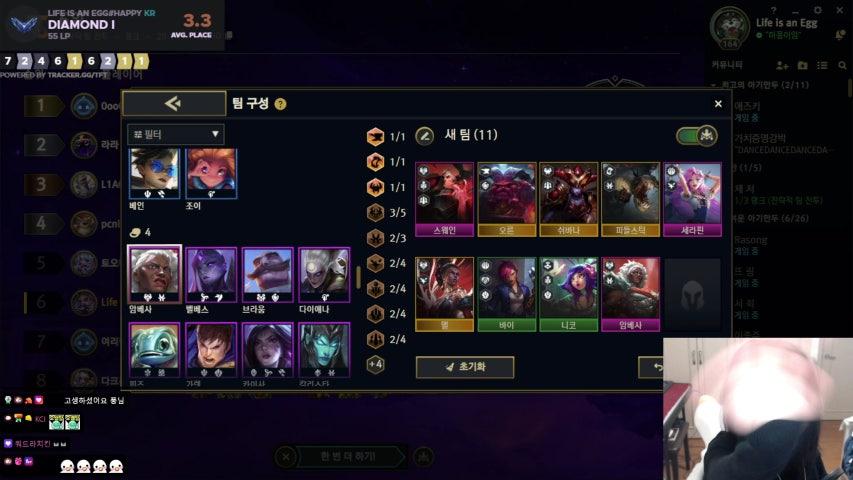
Task: Click the 초기화 reset button
Action: pyautogui.click(x=465, y=367)
